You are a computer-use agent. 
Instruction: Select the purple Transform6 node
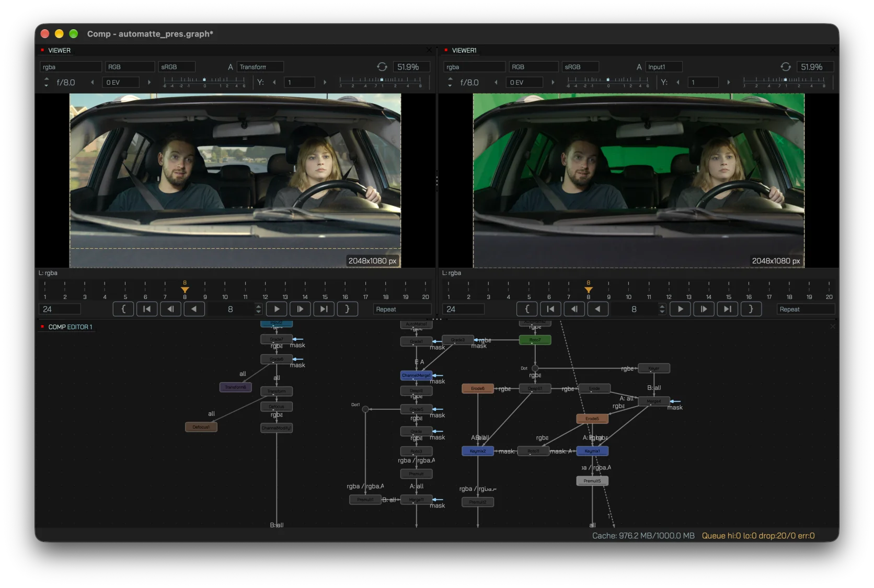click(x=236, y=387)
